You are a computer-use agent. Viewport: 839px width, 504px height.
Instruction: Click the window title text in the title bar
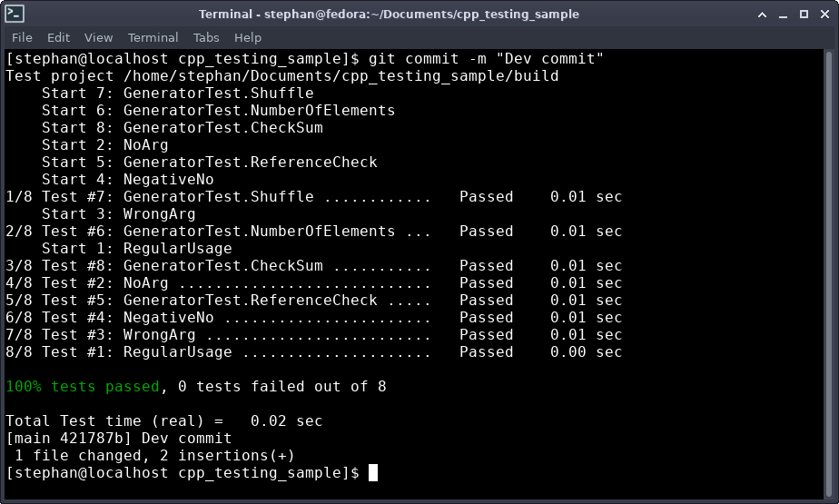click(389, 14)
